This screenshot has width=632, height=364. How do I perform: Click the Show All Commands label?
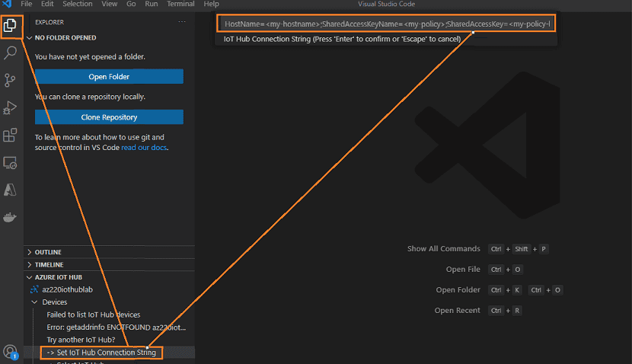[x=443, y=249]
